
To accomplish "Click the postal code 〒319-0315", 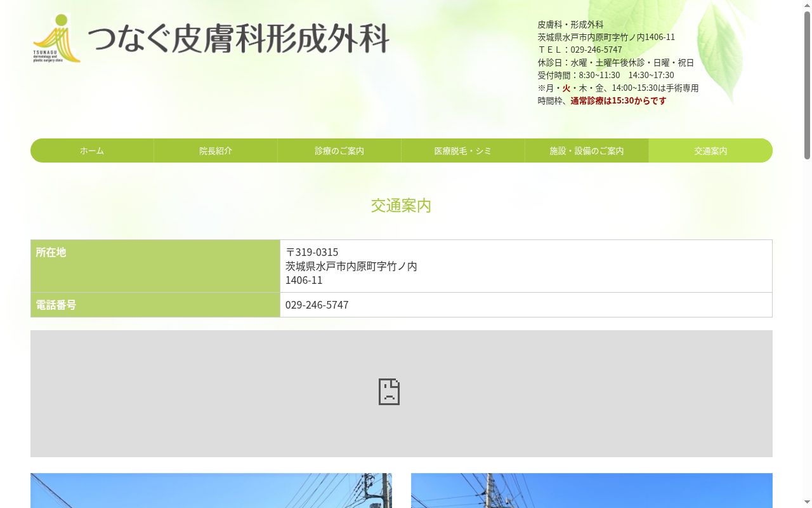I will 311,252.
